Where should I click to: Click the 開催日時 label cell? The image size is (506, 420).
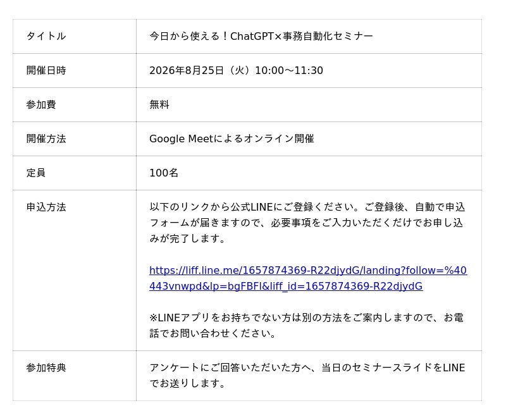coord(75,70)
